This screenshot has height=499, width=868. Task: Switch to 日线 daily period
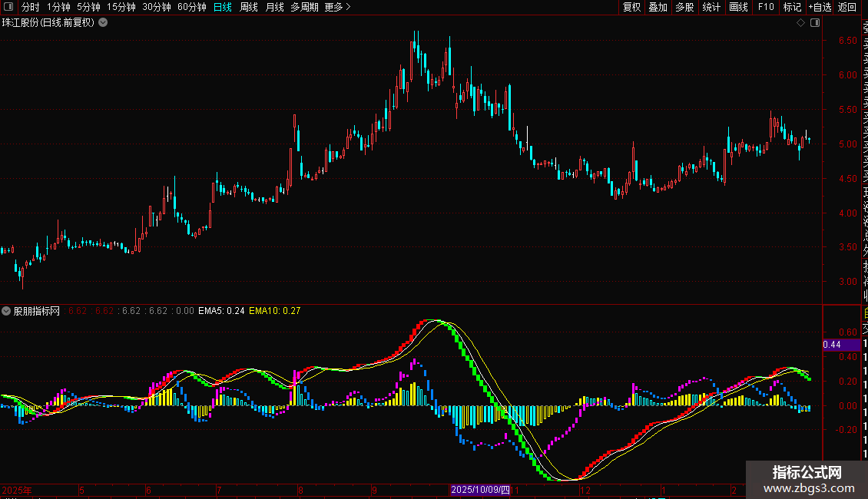(222, 7)
